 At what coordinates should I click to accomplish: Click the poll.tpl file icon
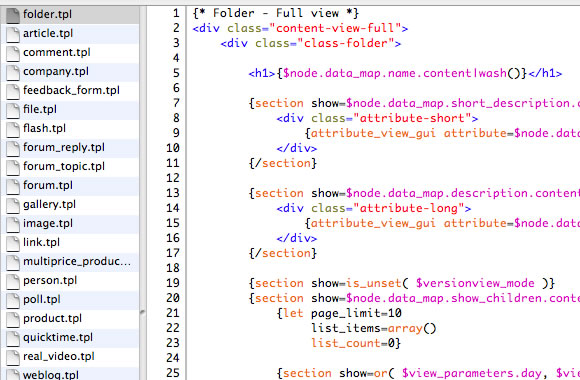tap(13, 300)
